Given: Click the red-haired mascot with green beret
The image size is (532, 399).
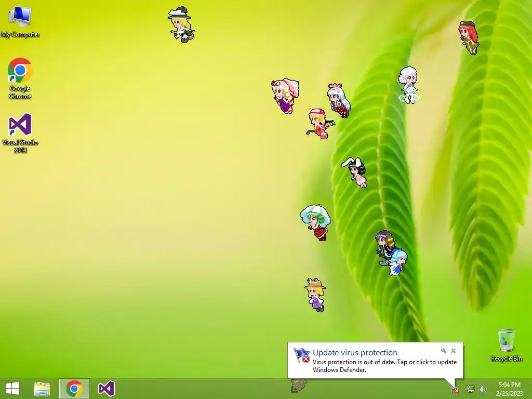Looking at the screenshot, I should pos(469,37).
